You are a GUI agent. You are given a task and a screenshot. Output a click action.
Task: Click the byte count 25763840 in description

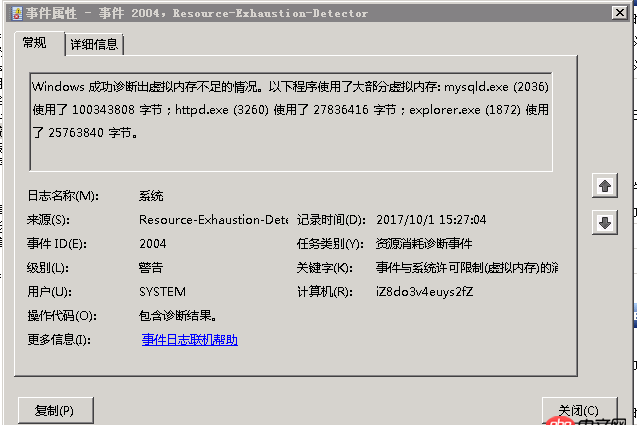click(76, 133)
